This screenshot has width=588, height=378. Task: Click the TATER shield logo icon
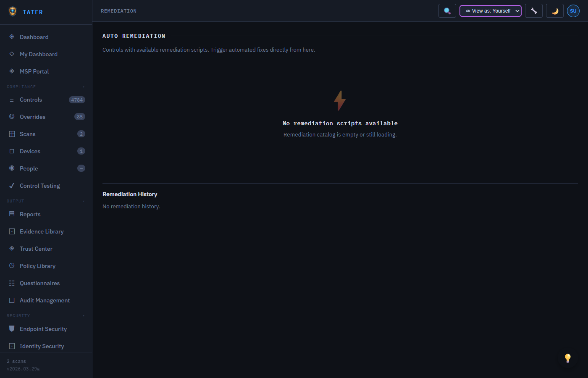click(x=13, y=11)
